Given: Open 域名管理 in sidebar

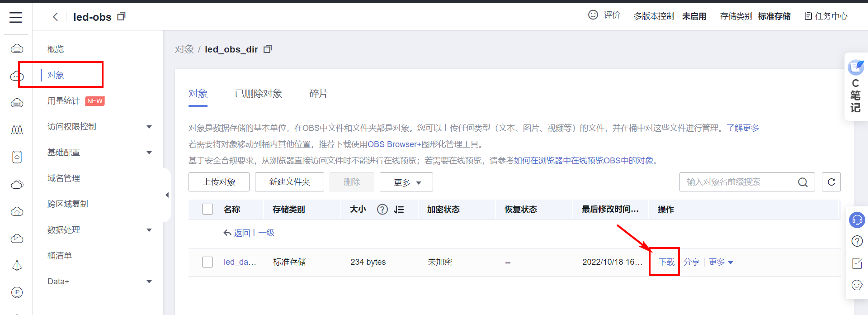Looking at the screenshot, I should pyautogui.click(x=64, y=178).
